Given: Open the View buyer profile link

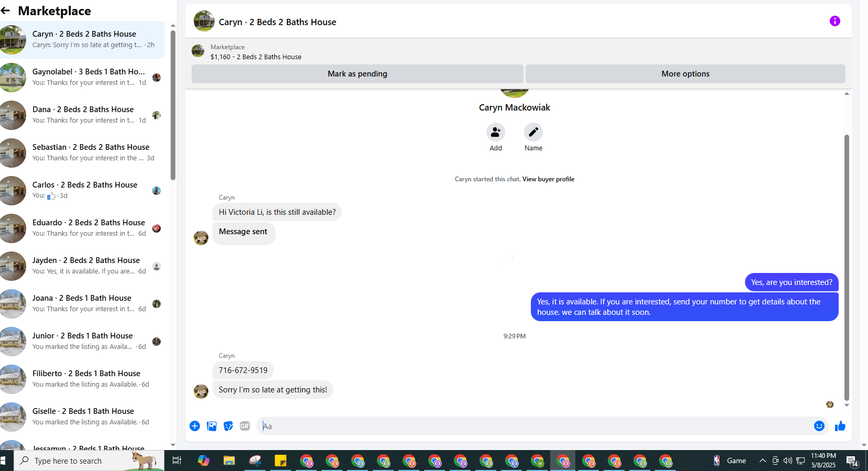Looking at the screenshot, I should [x=548, y=179].
